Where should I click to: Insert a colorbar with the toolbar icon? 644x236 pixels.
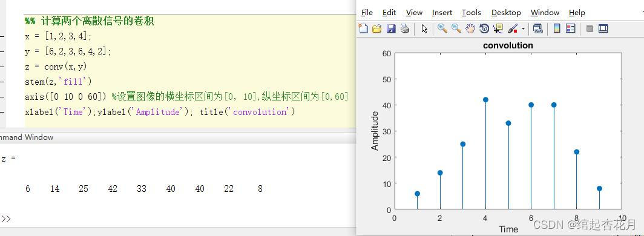557,28
